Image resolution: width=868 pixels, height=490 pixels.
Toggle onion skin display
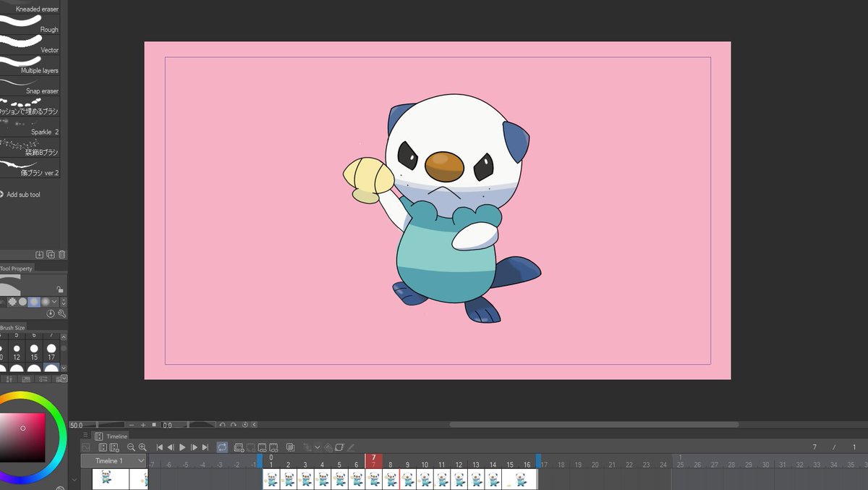290,447
